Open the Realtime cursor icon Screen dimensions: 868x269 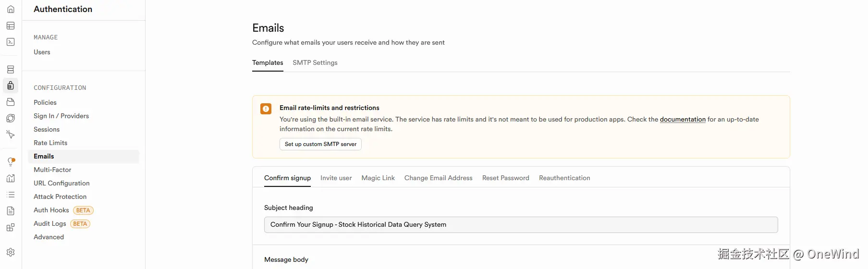(x=11, y=134)
